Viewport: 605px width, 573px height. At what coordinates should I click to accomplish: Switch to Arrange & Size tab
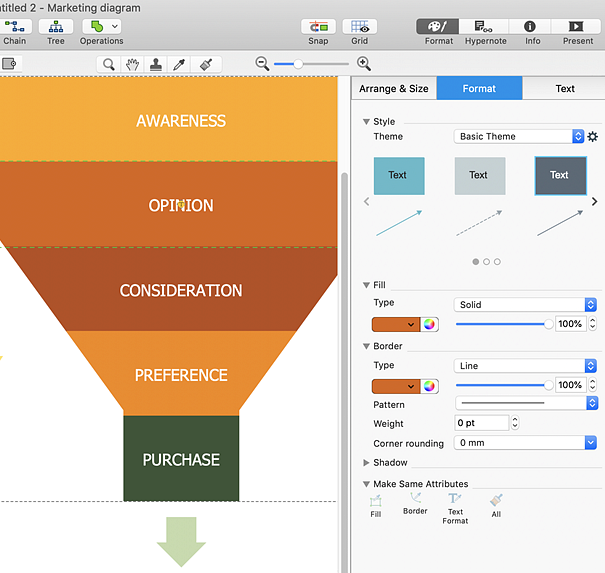[394, 89]
